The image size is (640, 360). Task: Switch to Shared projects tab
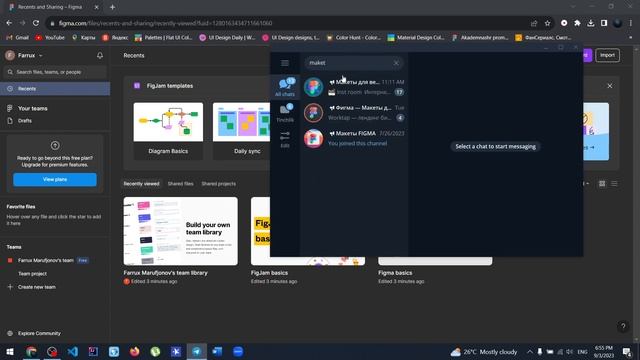click(x=218, y=184)
